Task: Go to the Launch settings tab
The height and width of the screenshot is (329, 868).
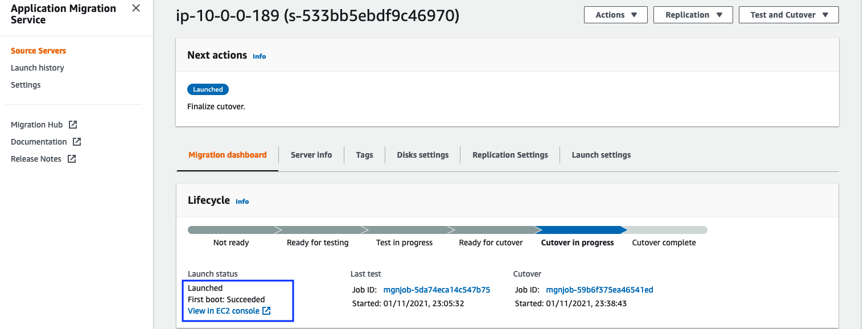Action: click(601, 155)
